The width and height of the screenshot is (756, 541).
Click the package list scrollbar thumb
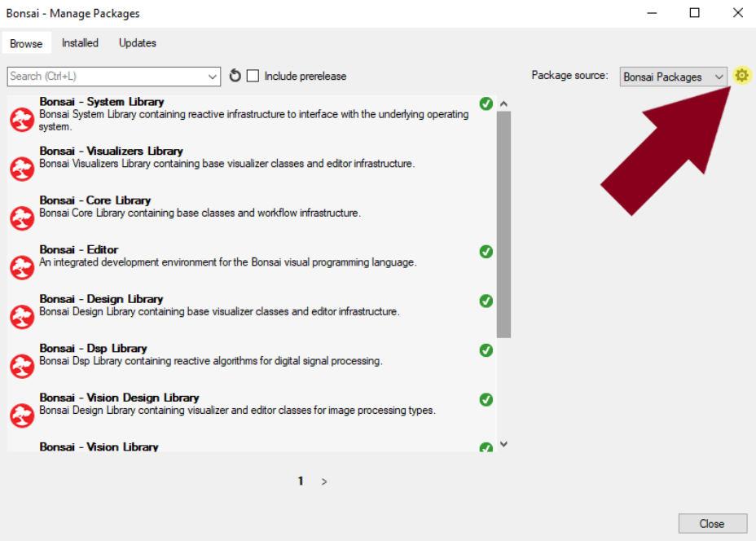pyautogui.click(x=503, y=224)
